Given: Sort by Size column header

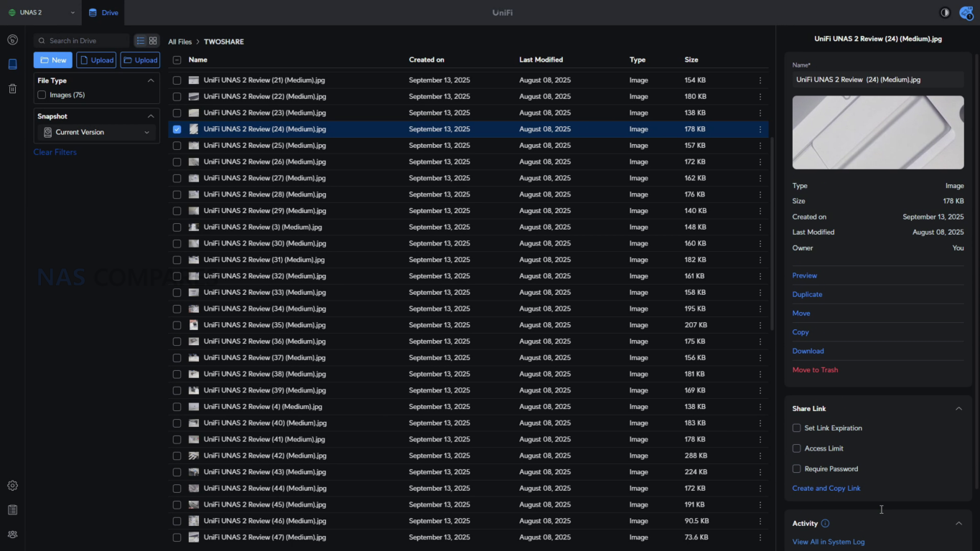Looking at the screenshot, I should [x=691, y=60].
